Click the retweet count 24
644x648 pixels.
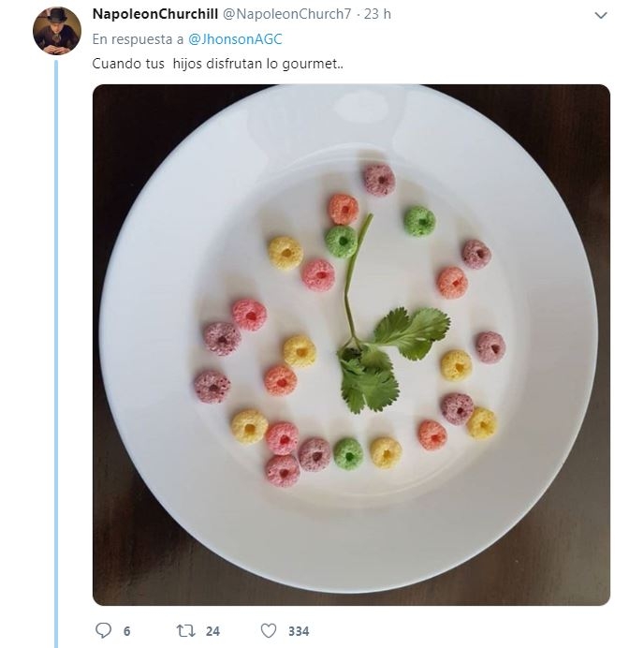(x=212, y=631)
